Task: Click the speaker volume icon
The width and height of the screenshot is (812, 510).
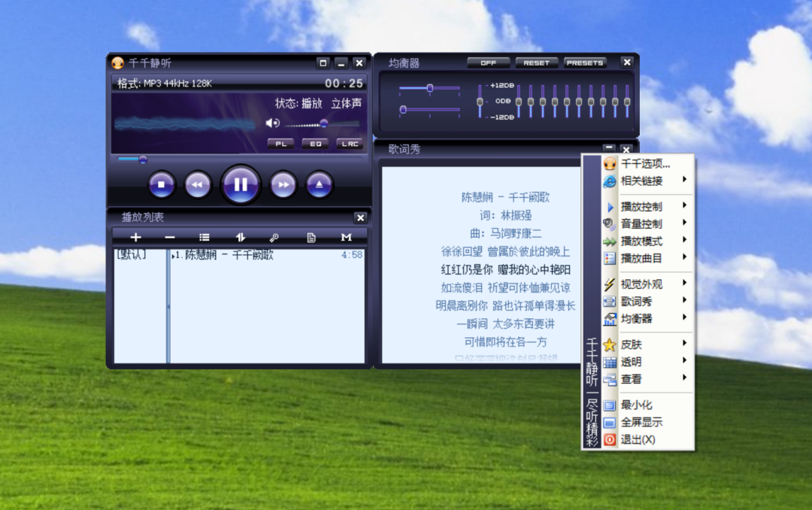Action: click(272, 123)
